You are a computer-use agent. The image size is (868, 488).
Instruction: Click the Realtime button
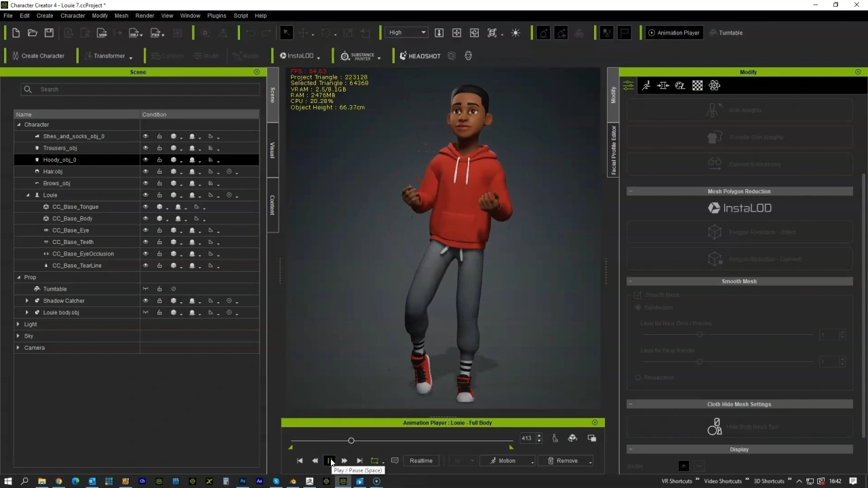[x=421, y=461]
